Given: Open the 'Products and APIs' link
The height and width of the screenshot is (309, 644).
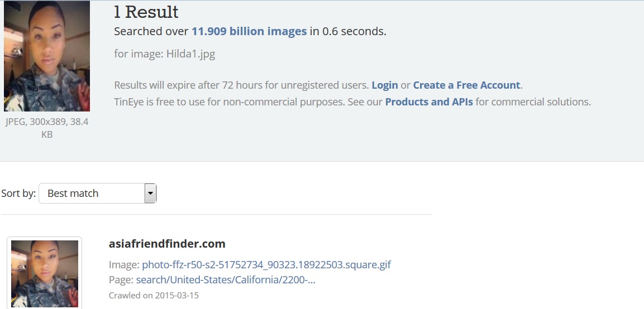Looking at the screenshot, I should [429, 102].
